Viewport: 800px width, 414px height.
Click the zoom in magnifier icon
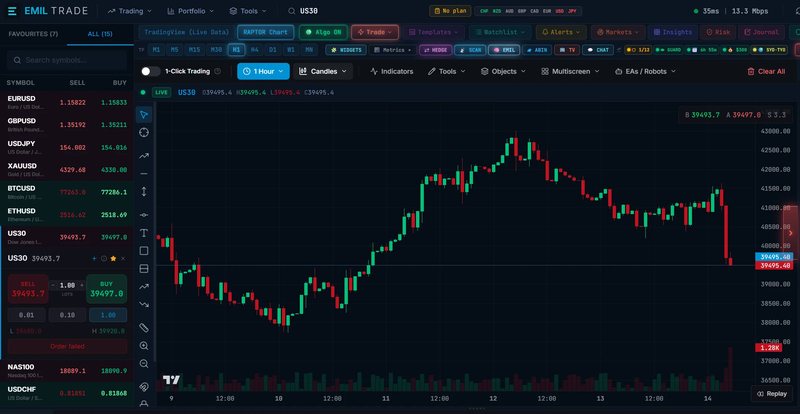click(144, 346)
